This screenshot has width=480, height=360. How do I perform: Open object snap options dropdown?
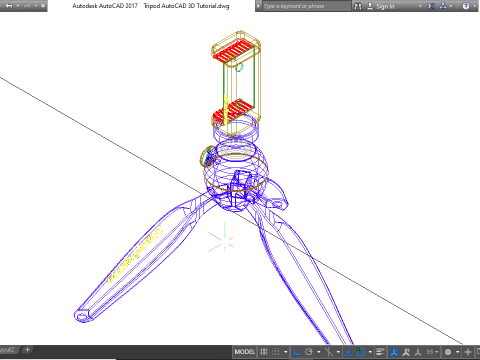click(x=370, y=352)
